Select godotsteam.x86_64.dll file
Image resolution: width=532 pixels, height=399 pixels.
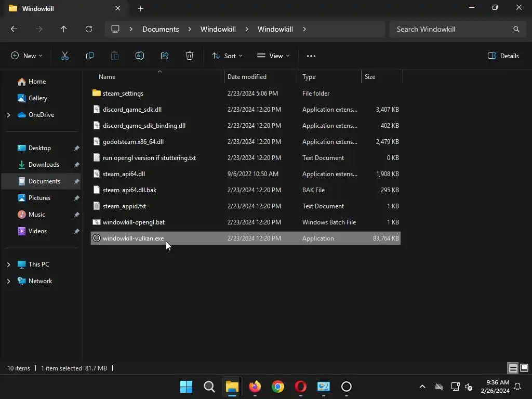click(246, 142)
